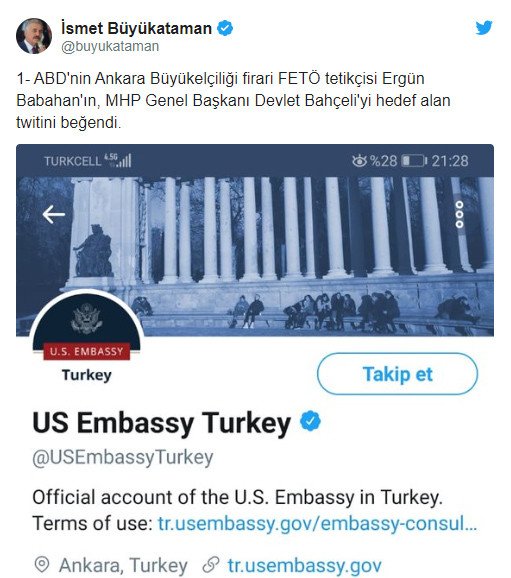Tap the eye comfort status icon
The height and width of the screenshot is (578, 511).
click(x=359, y=161)
